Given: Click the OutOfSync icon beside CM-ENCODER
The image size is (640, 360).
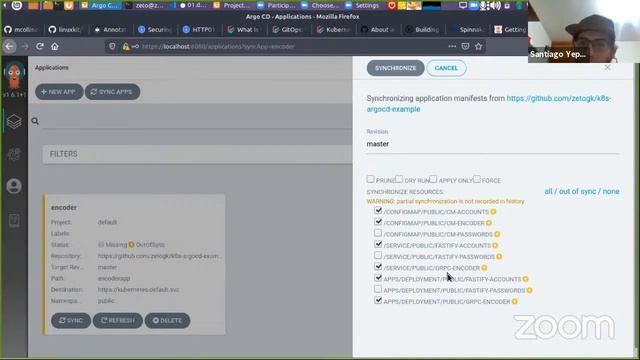Looking at the screenshot, I should coord(489,223).
